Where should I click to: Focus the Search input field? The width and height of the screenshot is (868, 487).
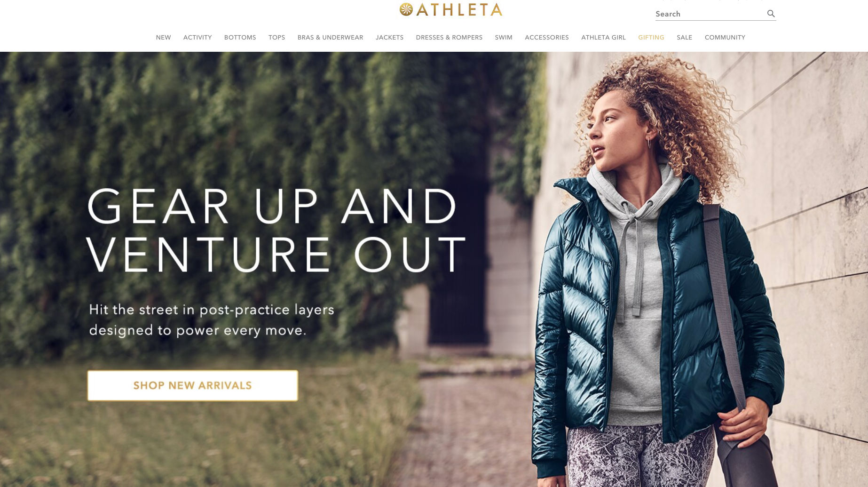pyautogui.click(x=710, y=14)
